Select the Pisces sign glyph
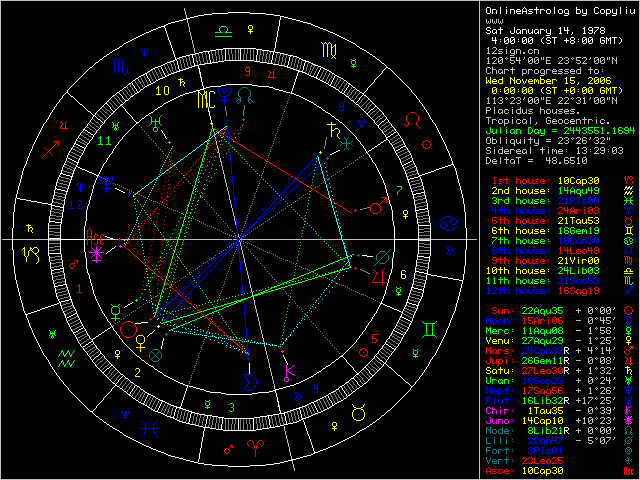Screen dimensions: 640x480 [147, 427]
